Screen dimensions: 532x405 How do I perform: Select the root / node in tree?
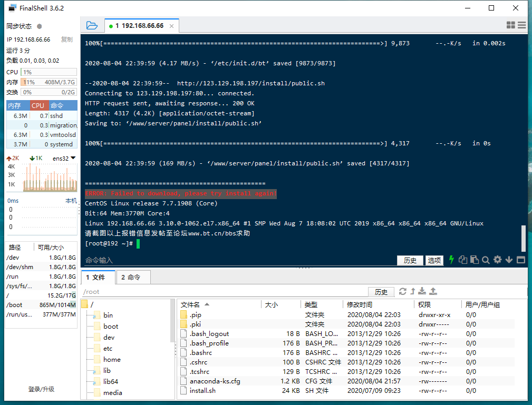[x=92, y=304]
